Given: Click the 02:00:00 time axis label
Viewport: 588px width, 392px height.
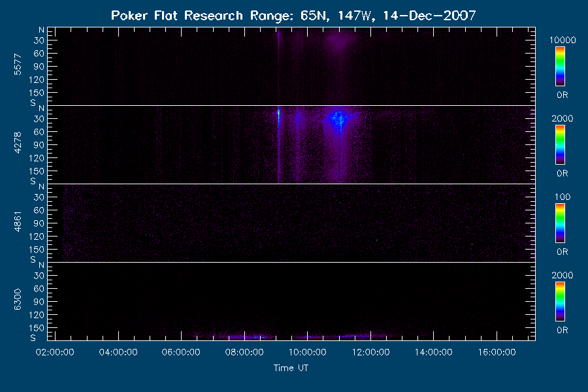Looking at the screenshot, I should pos(55,352).
